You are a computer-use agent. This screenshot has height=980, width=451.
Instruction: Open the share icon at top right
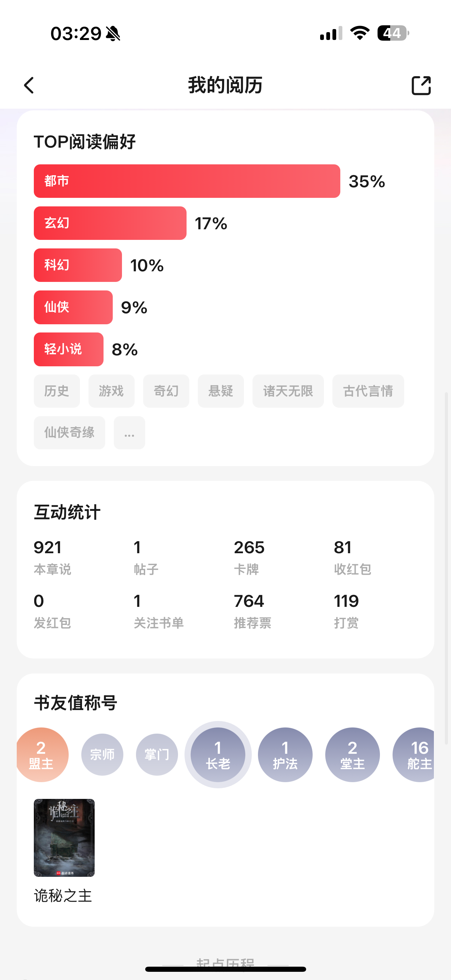(421, 85)
